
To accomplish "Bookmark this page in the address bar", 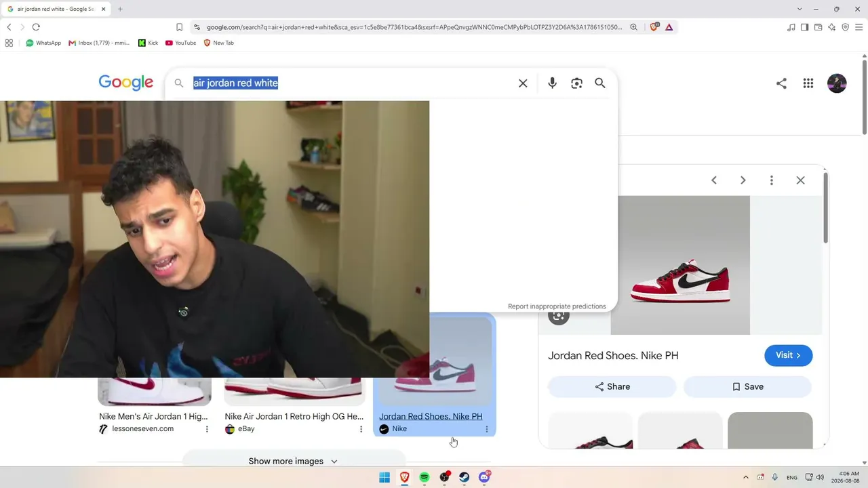I will tap(179, 27).
